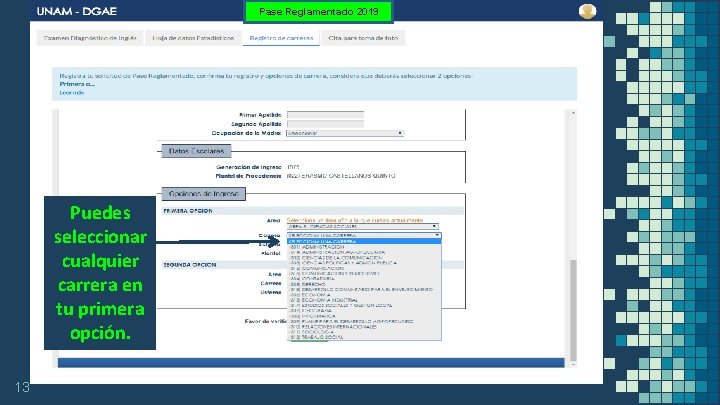Choose Derecho from the career list
The height and width of the screenshot is (405, 720).
pyautogui.click(x=364, y=284)
